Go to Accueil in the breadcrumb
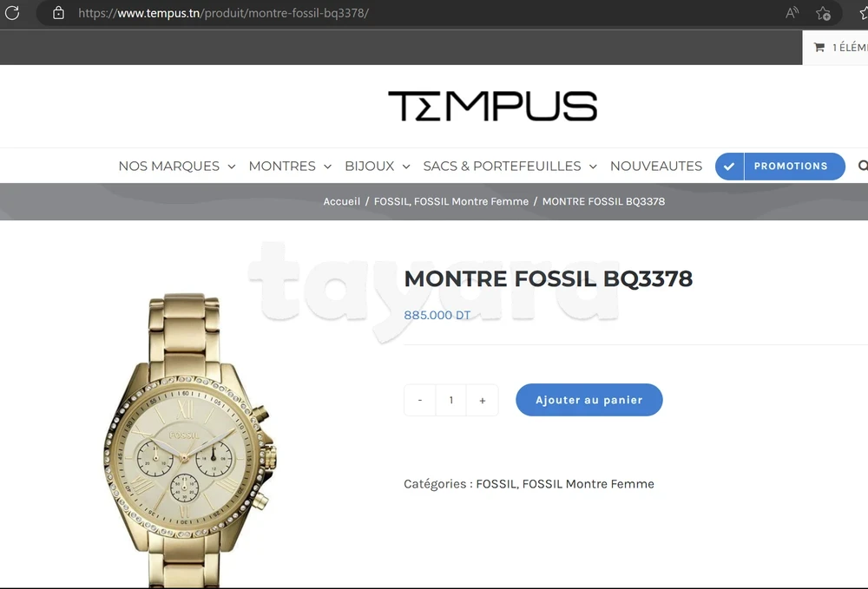This screenshot has width=868, height=589. point(341,201)
